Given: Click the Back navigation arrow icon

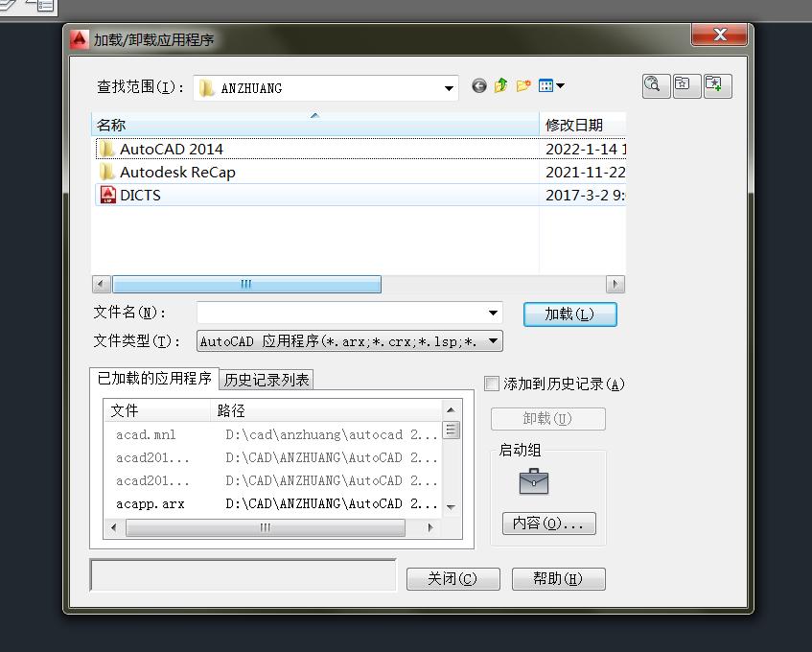Looking at the screenshot, I should click(x=478, y=85).
